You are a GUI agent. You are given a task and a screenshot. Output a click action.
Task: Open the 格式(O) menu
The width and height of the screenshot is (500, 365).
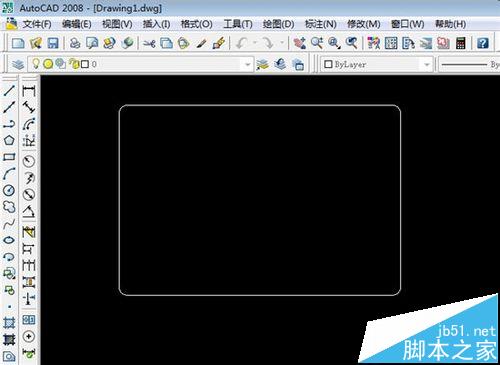[x=197, y=24]
